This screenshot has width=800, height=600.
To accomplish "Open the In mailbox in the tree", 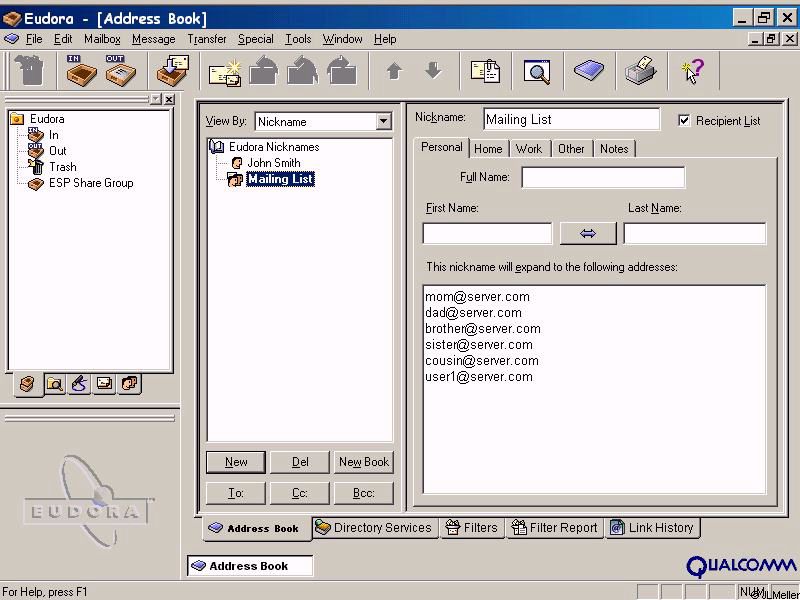I will [43, 135].
